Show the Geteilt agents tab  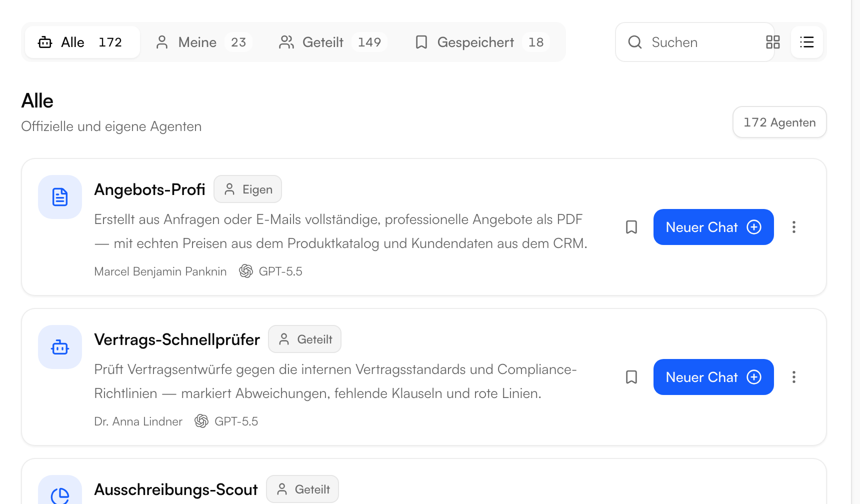(333, 42)
